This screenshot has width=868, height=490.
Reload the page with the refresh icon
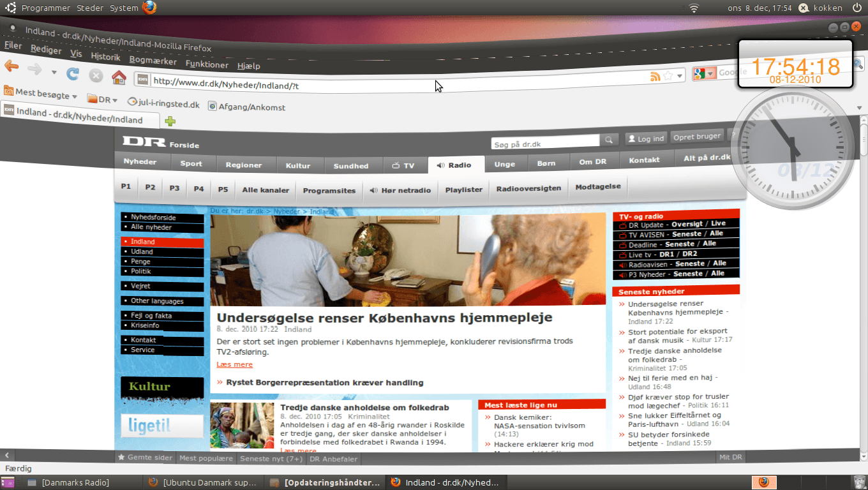coord(73,74)
